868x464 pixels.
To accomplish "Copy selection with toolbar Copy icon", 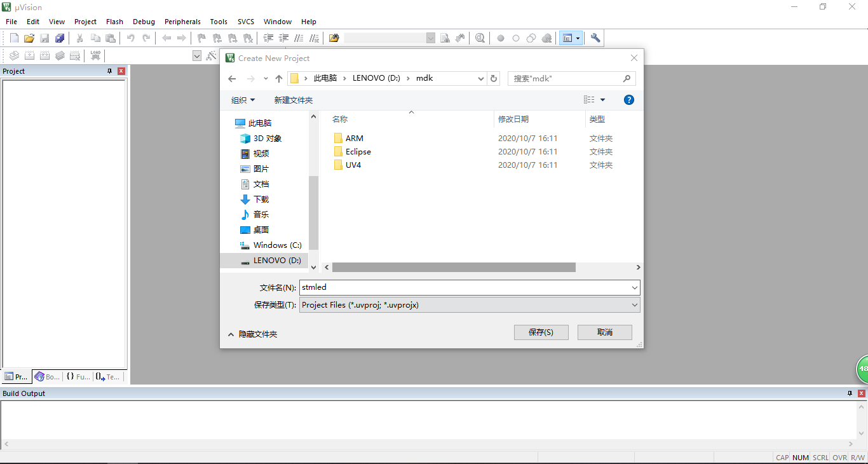I will pos(95,38).
